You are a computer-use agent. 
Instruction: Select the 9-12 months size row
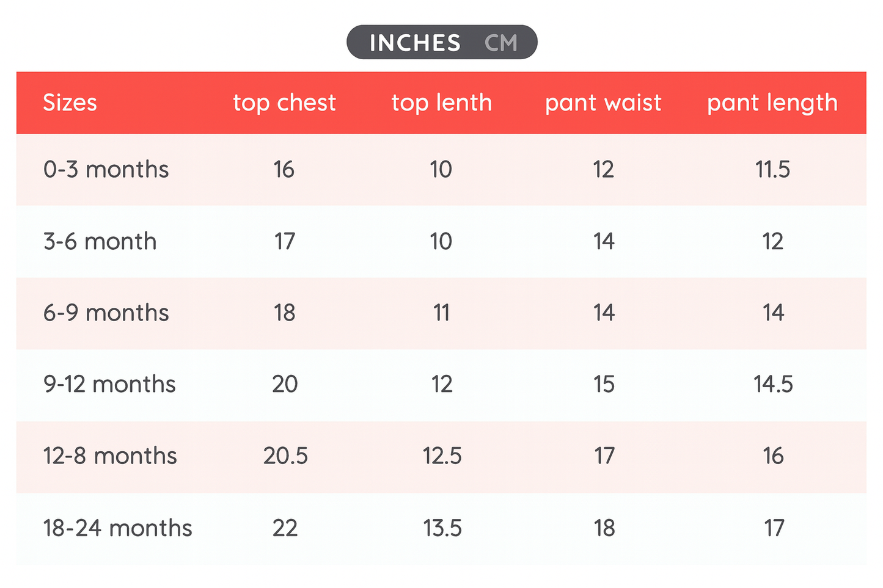pos(109,384)
